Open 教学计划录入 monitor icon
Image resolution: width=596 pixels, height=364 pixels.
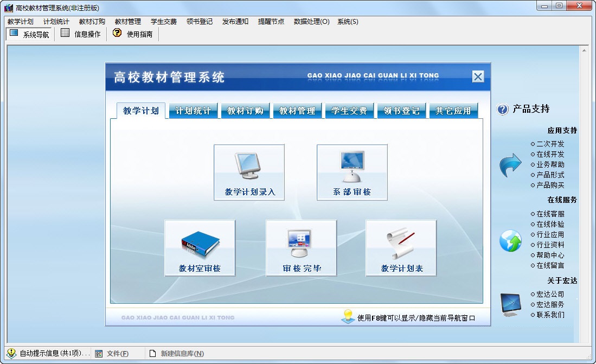pos(247,165)
